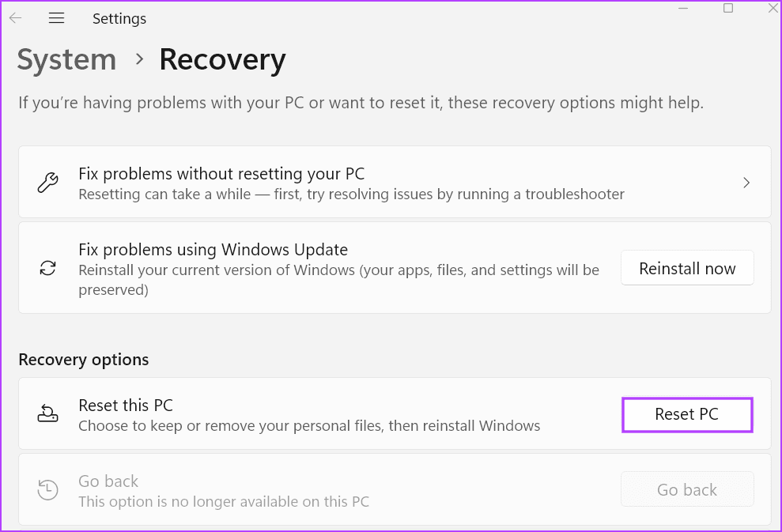This screenshot has height=532, width=782.
Task: Maximize the Settings window
Action: pyautogui.click(x=728, y=8)
